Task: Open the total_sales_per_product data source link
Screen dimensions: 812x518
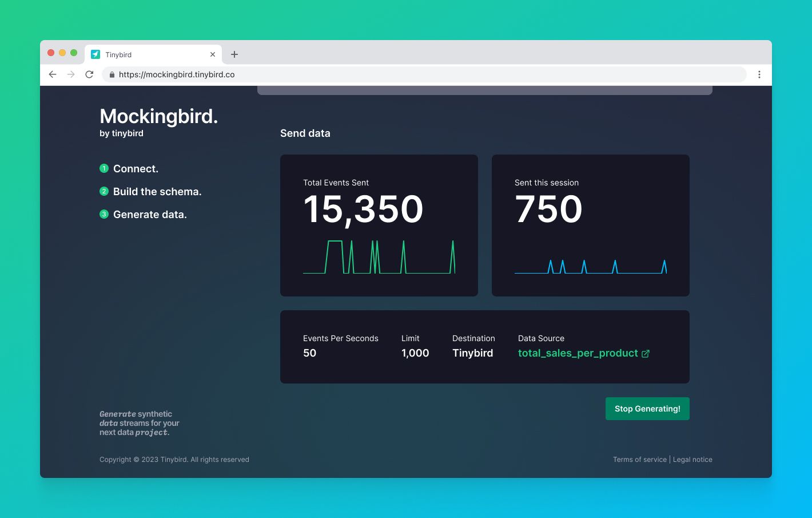Action: (578, 353)
